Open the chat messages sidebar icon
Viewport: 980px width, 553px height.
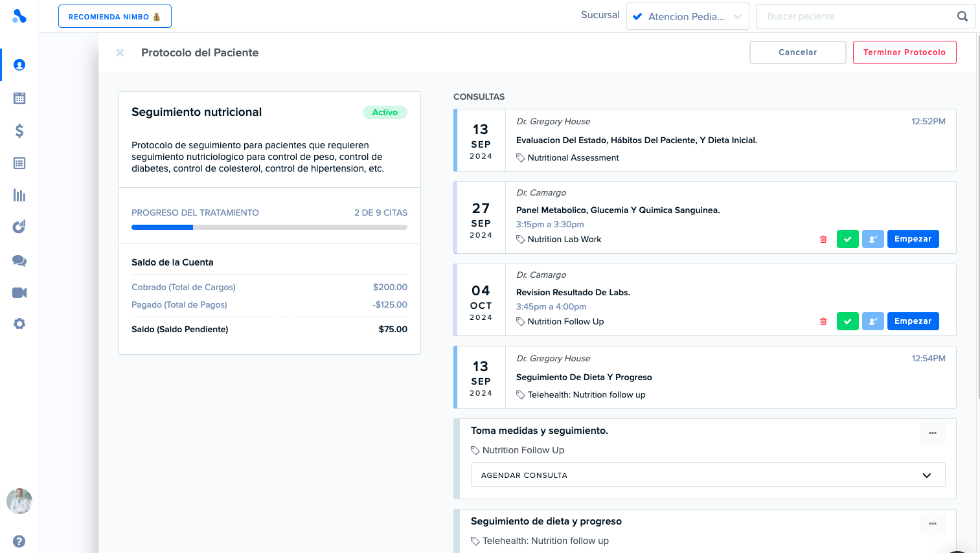click(x=19, y=260)
